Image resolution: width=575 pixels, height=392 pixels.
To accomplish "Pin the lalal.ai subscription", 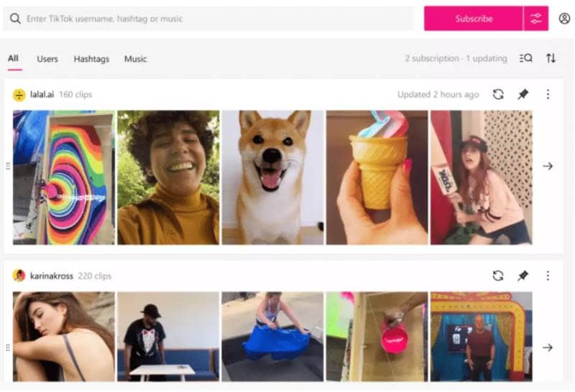I will tap(523, 95).
